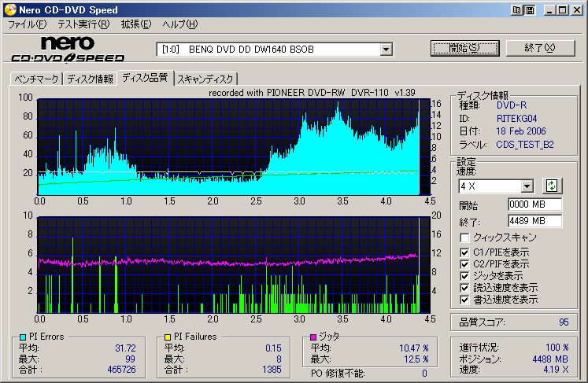Toggle the 書込速度を表示 checkbox
The height and width of the screenshot is (383, 588).
[x=464, y=300]
